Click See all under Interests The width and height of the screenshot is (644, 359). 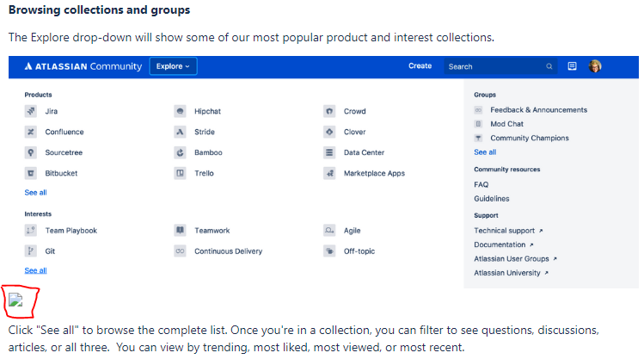coord(36,270)
